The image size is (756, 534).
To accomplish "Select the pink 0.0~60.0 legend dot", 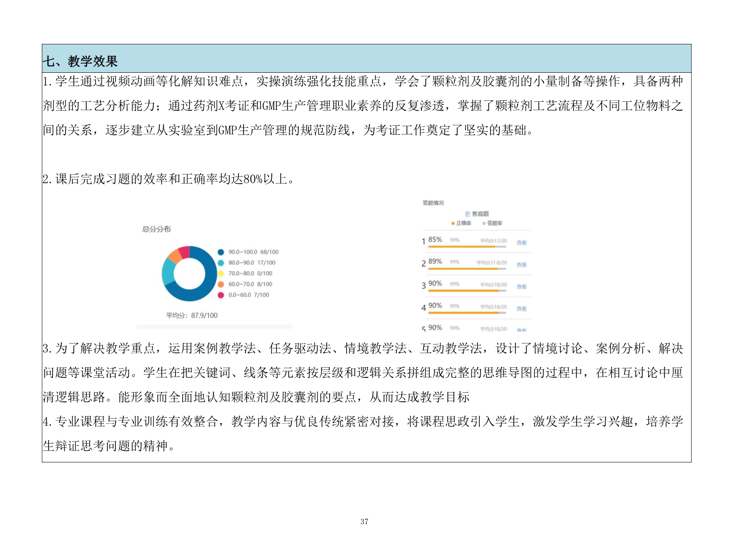I will [x=221, y=295].
